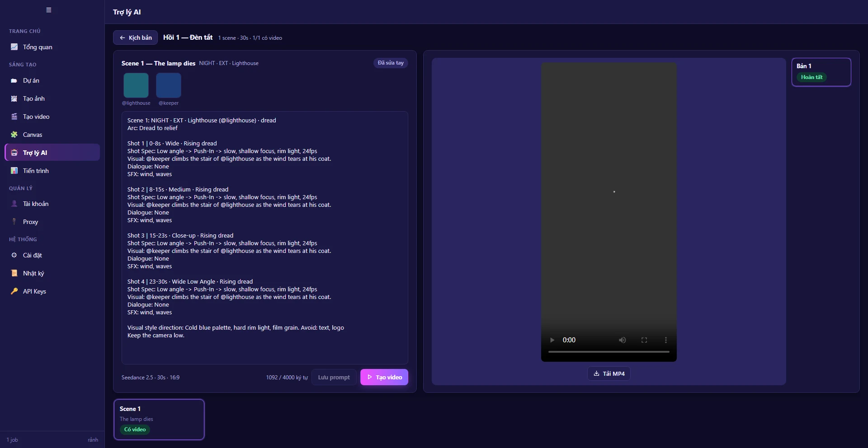Click the 1 job status entry
The image size is (868, 448).
tap(12, 440)
